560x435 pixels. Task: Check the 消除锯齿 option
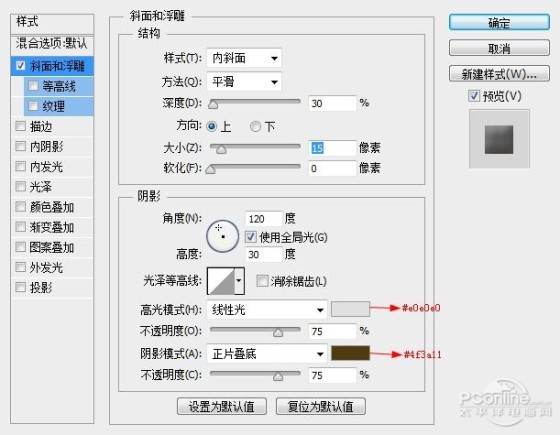coord(262,281)
